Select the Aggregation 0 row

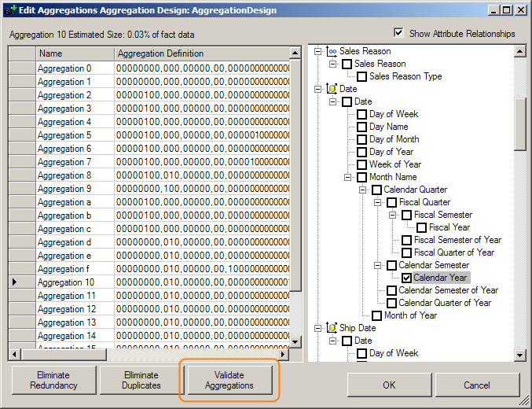click(149, 68)
